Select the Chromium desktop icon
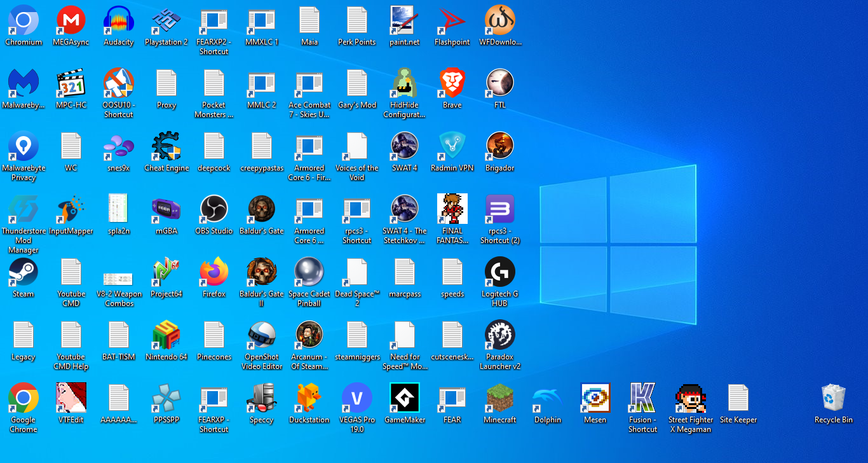 24,20
